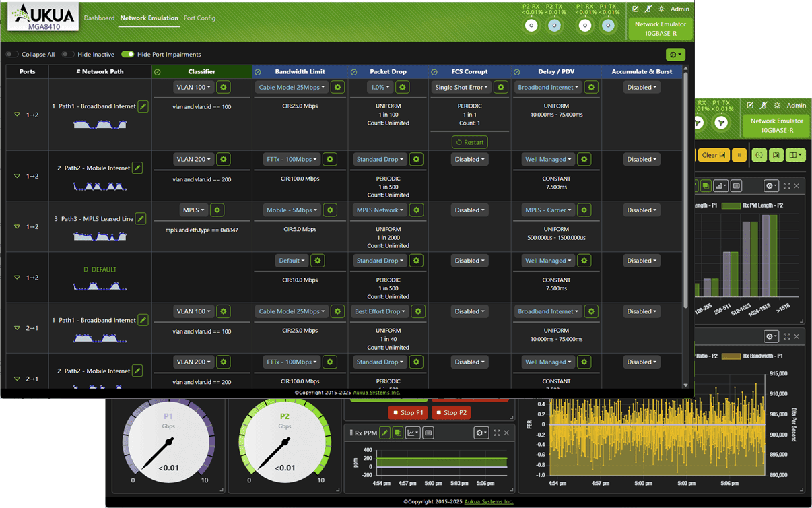Open the MPLS Network packet drop dropdown
812x508 pixels.
tap(380, 210)
